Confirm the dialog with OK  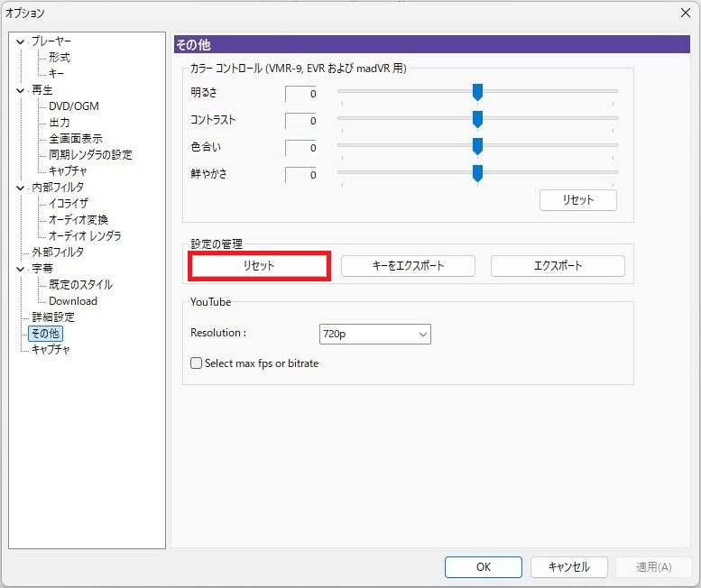[x=483, y=567]
